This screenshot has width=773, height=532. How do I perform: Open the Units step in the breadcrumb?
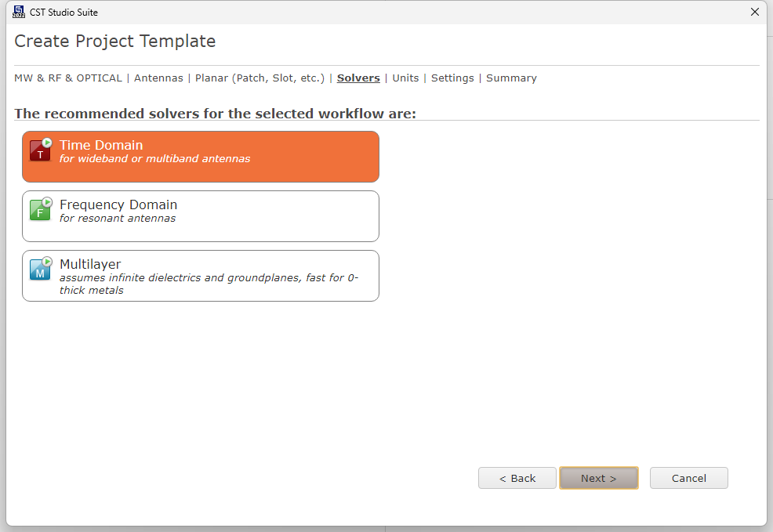click(x=405, y=78)
